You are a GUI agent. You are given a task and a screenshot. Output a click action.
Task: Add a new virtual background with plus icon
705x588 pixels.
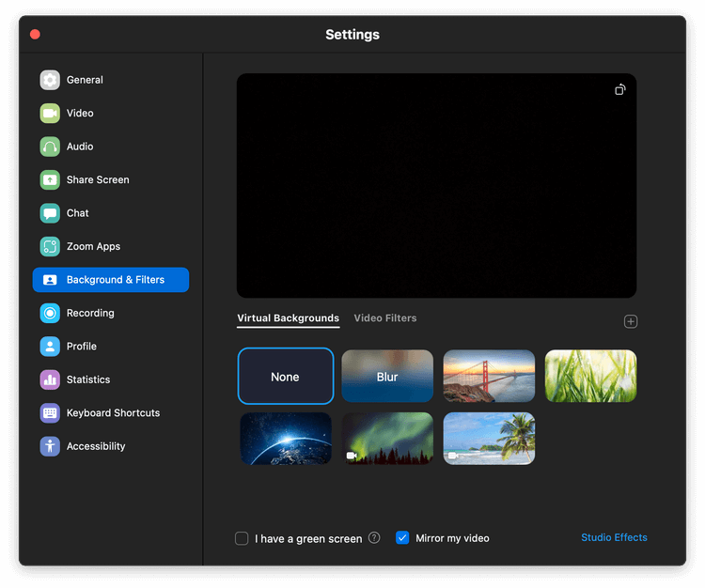(x=631, y=321)
